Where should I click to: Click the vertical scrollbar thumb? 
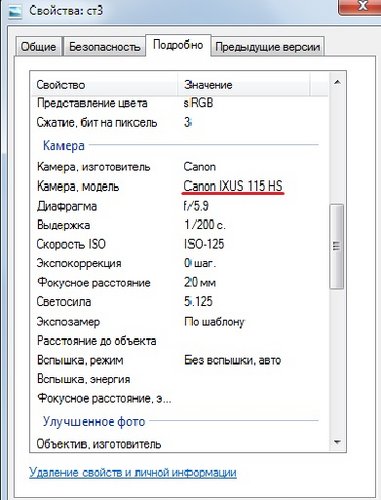(337, 246)
